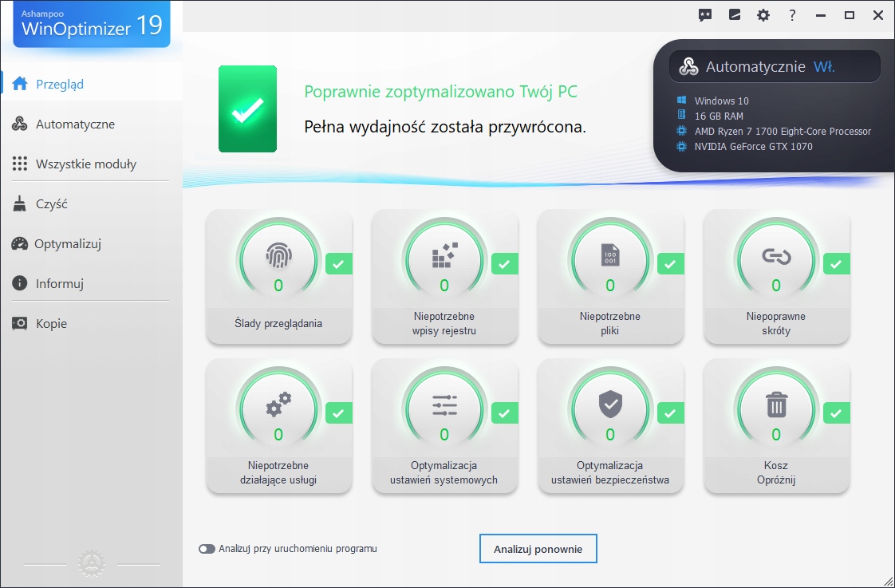Click green check tab on ustawień bezpieczeństwa card
The image size is (895, 588).
point(671,413)
